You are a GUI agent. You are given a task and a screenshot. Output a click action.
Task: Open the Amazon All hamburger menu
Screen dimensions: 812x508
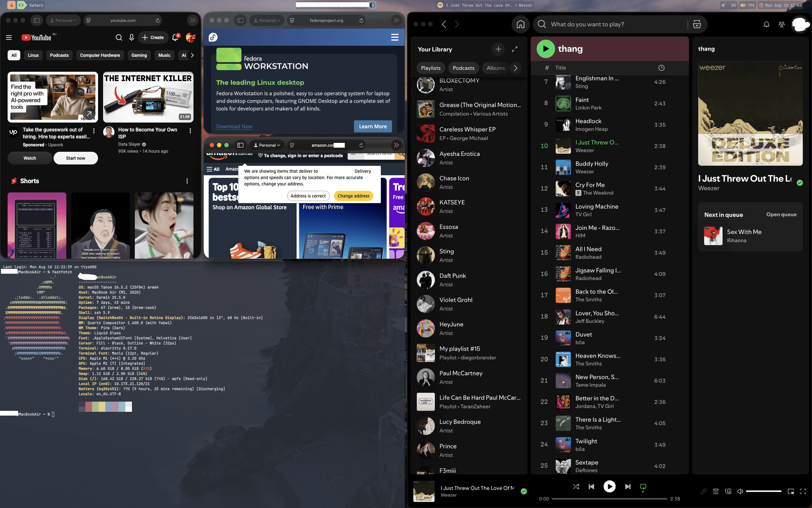click(213, 169)
